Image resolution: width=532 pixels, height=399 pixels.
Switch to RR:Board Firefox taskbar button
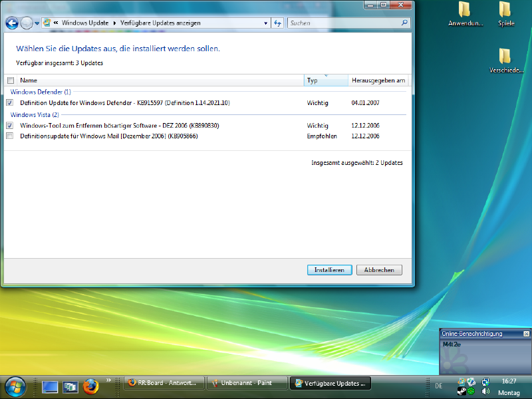pyautogui.click(x=164, y=383)
